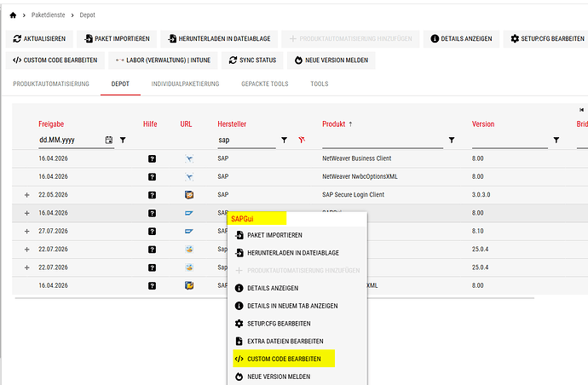Open the Version filter funnel menu
The image size is (588, 385).
point(556,141)
